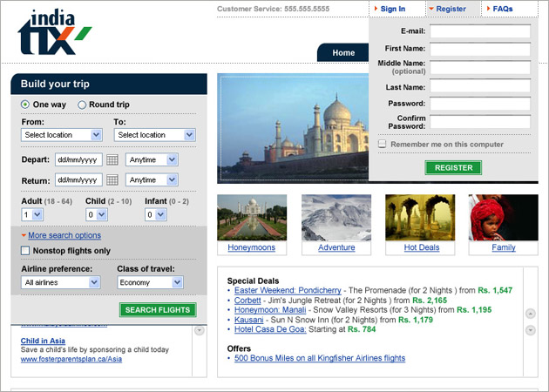
Task: Open the Corbett deal link
Action: 247,301
